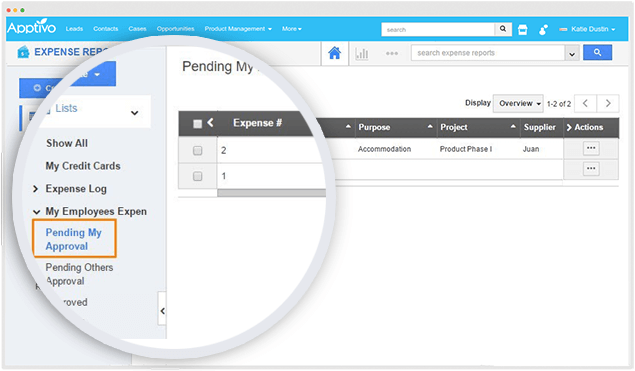
Task: Check the box for expense 1
Action: [x=198, y=176]
